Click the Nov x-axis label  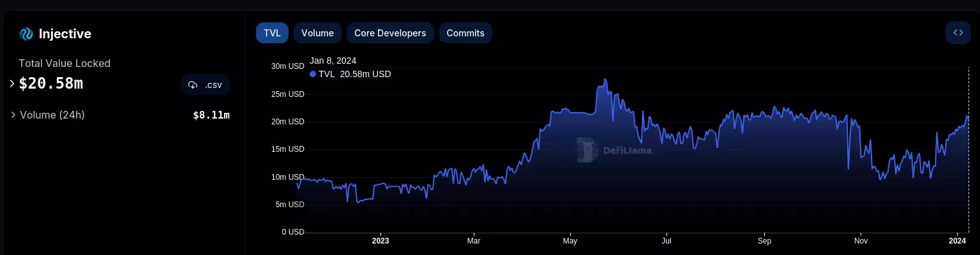point(861,241)
